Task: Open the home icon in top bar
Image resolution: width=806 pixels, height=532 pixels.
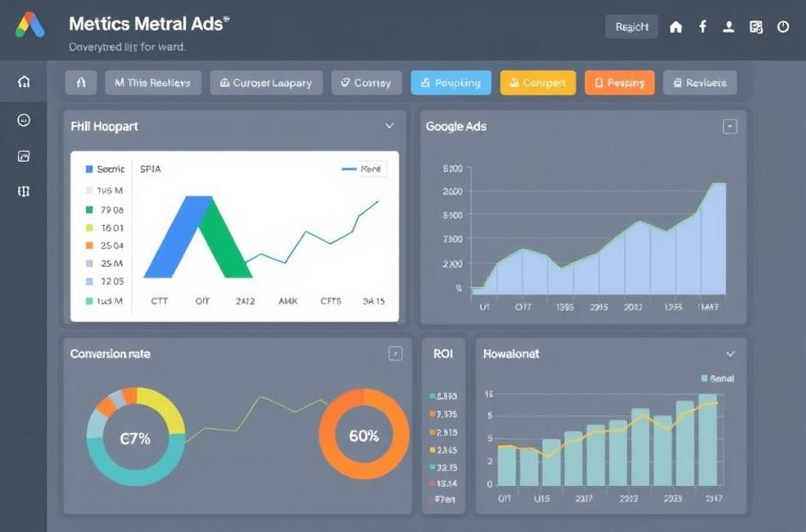Action: 676,27
